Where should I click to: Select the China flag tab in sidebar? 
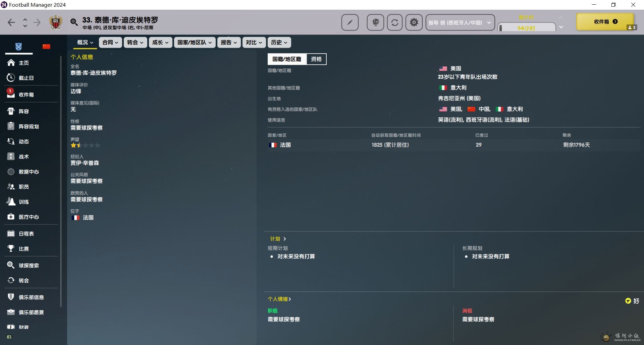click(x=46, y=47)
